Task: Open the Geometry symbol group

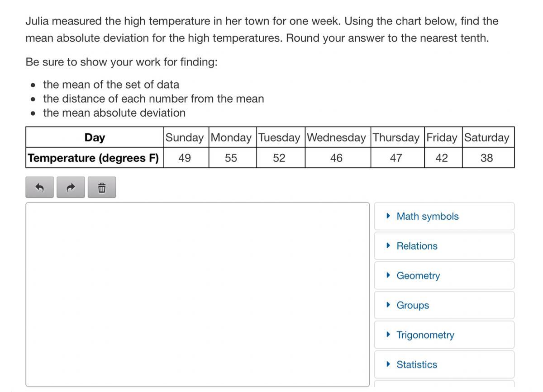Action: (418, 276)
